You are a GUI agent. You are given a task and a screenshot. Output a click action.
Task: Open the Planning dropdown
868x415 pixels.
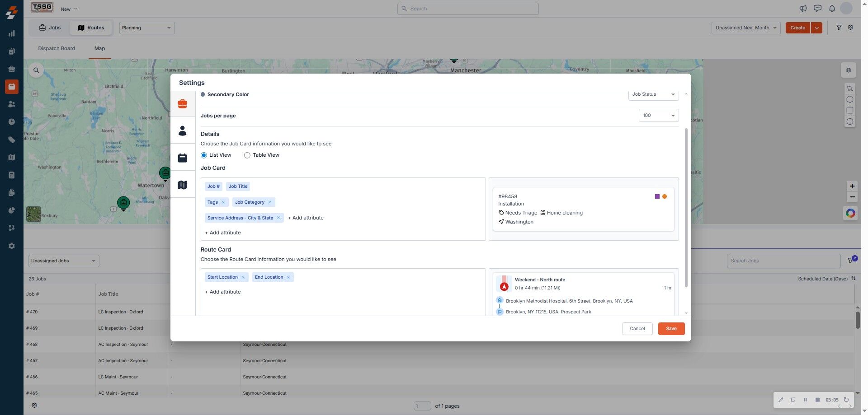pos(147,28)
